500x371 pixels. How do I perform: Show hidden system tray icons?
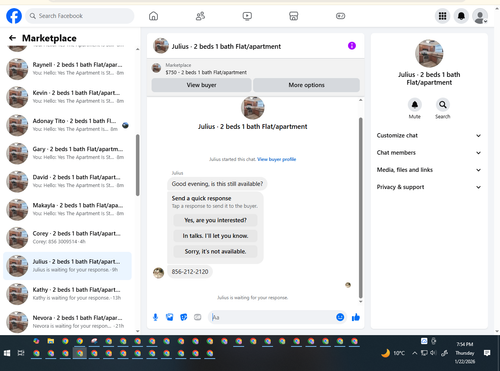tap(415, 353)
